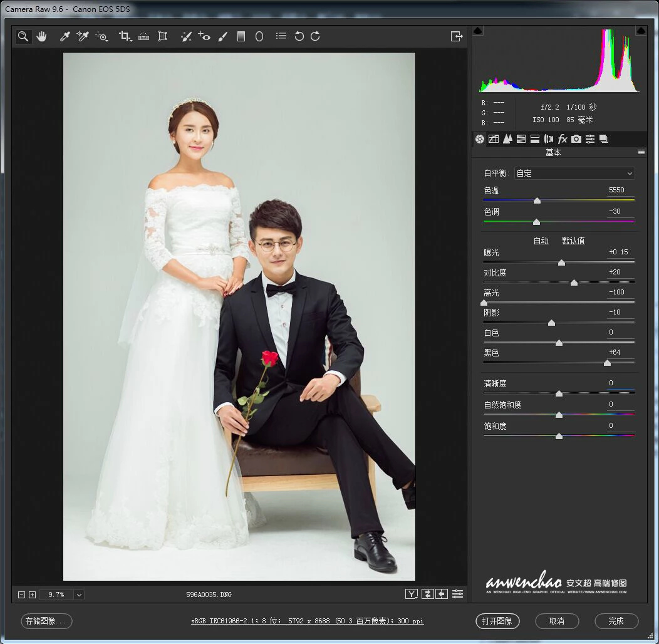This screenshot has width=659, height=644.
Task: Copy current settings to Before
Action: click(441, 594)
